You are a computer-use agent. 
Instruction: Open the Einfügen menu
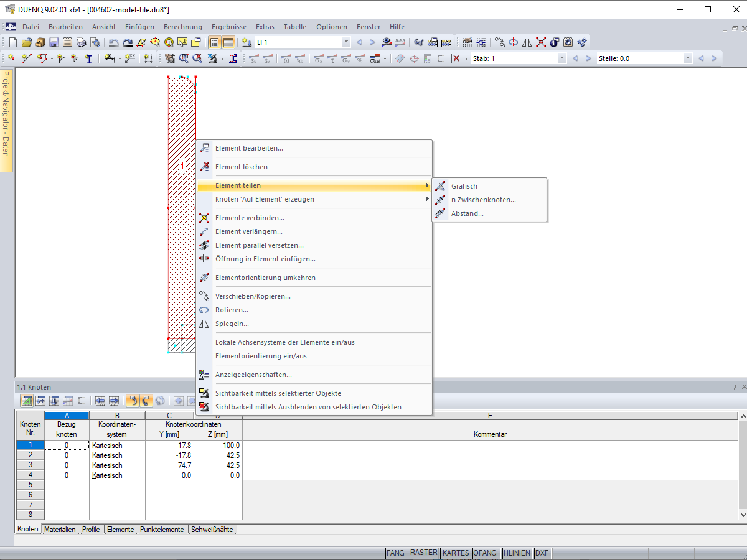tap(139, 27)
